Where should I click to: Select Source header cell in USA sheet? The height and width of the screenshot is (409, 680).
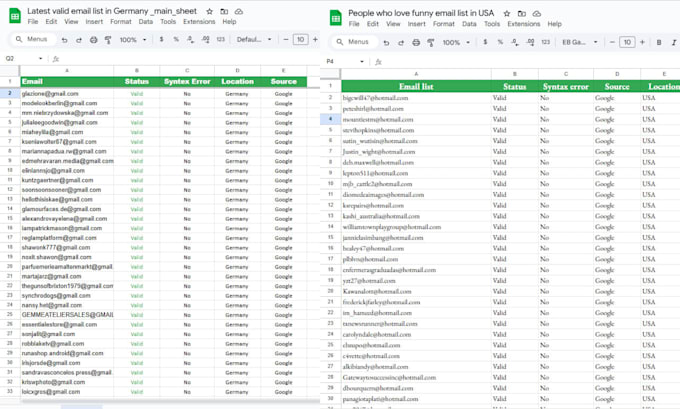(617, 86)
